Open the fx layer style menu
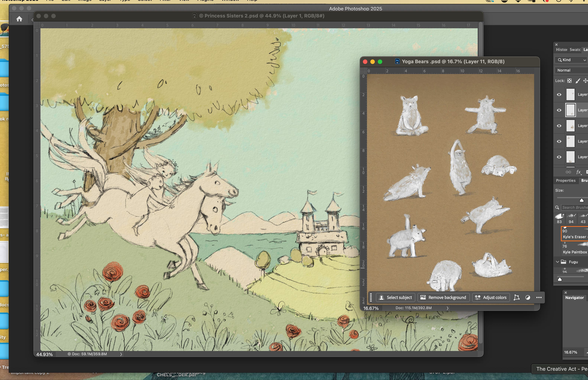Image resolution: width=588 pixels, height=380 pixels. pos(578,172)
